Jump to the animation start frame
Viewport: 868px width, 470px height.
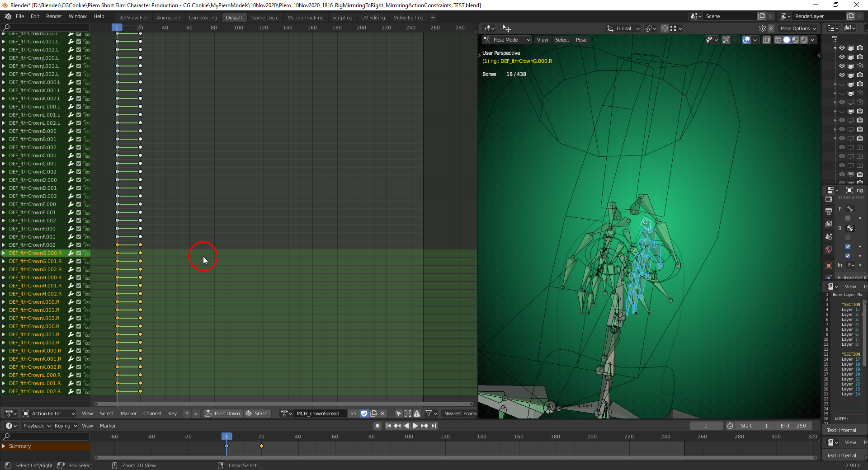click(388, 426)
